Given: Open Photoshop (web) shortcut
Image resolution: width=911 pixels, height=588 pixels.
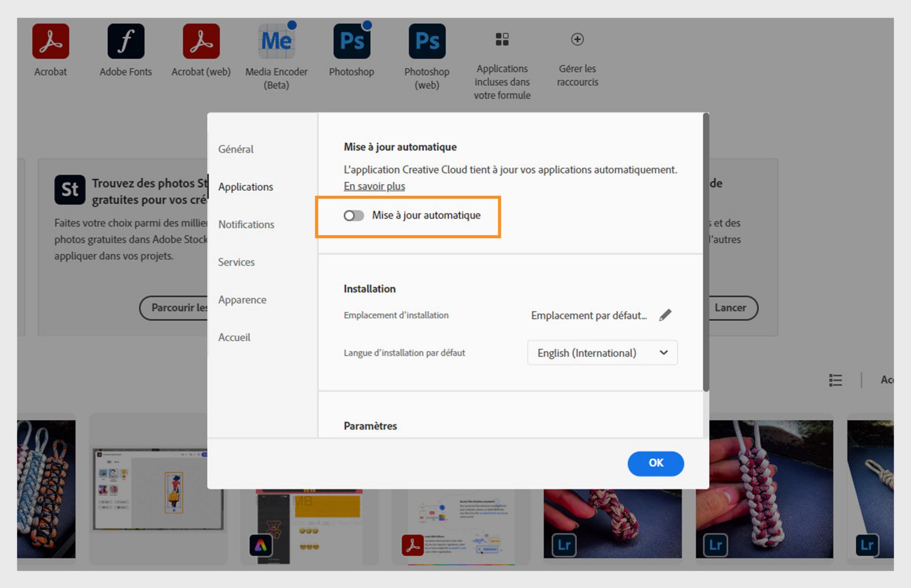Looking at the screenshot, I should 427,41.
